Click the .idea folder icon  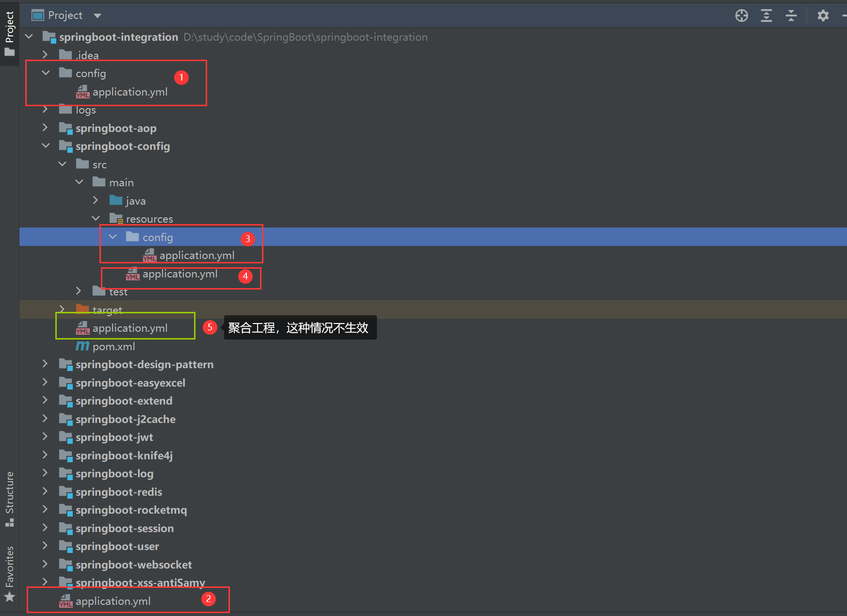65,54
